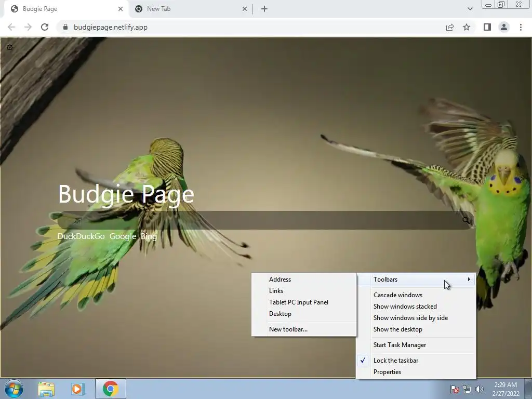Screen dimensions: 532x399
Task: Open Start Task Manager
Action: click(416, 345)
